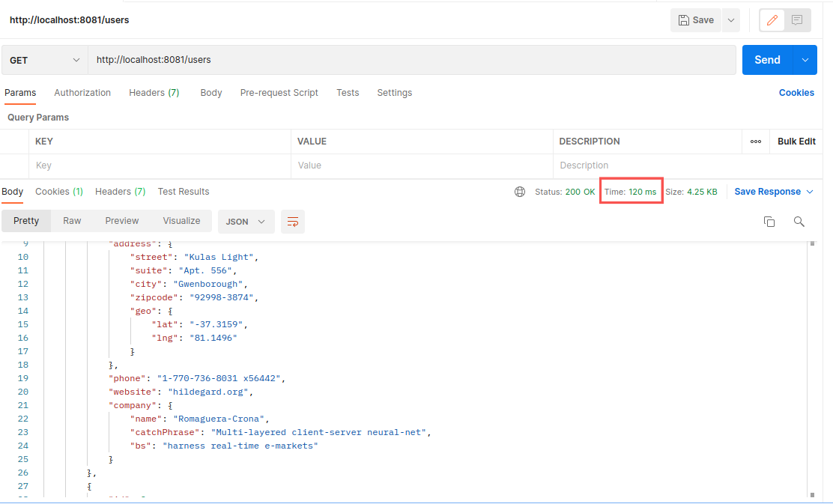The height and width of the screenshot is (504, 833).
Task: Toggle line wrapping in the response viewer
Action: point(292,222)
